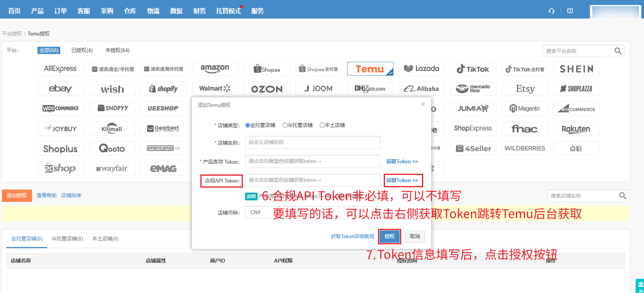Choose the DHgate.com platform logo

point(370,89)
